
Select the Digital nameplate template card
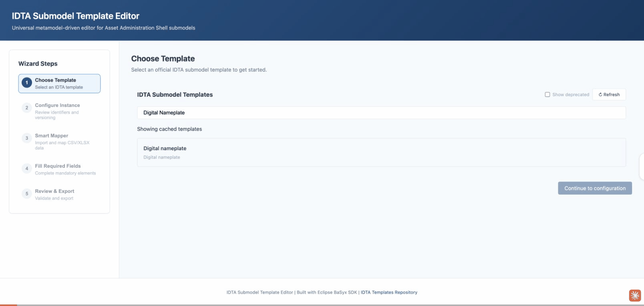[381, 152]
